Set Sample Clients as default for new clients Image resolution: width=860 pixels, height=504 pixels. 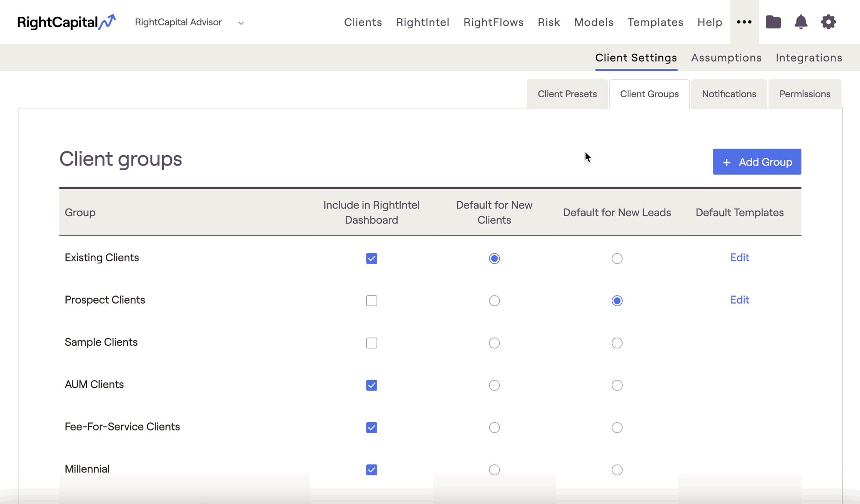(494, 343)
